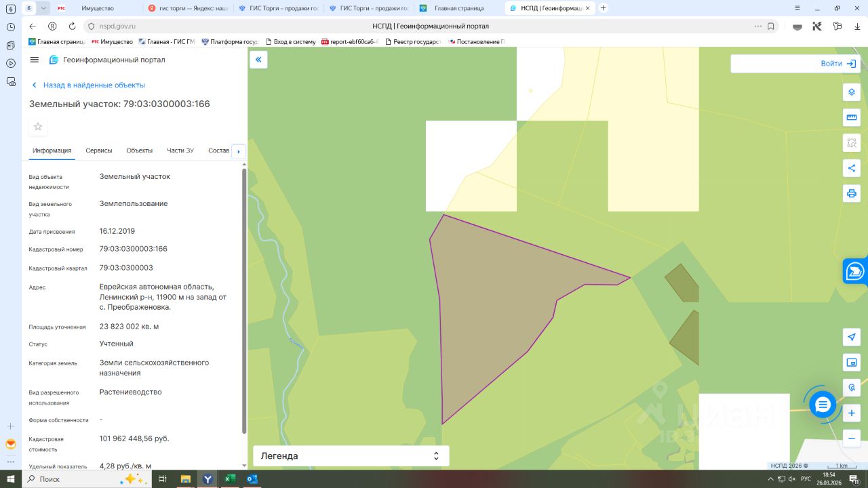Open the report-ebf60ca6 bookmark
This screenshot has height=488, width=868.
click(350, 42)
